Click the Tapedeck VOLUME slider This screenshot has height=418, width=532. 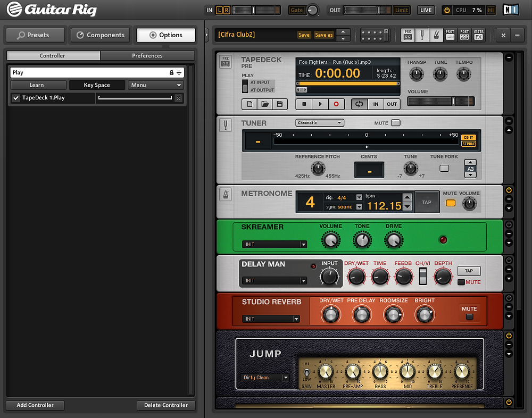440,101
